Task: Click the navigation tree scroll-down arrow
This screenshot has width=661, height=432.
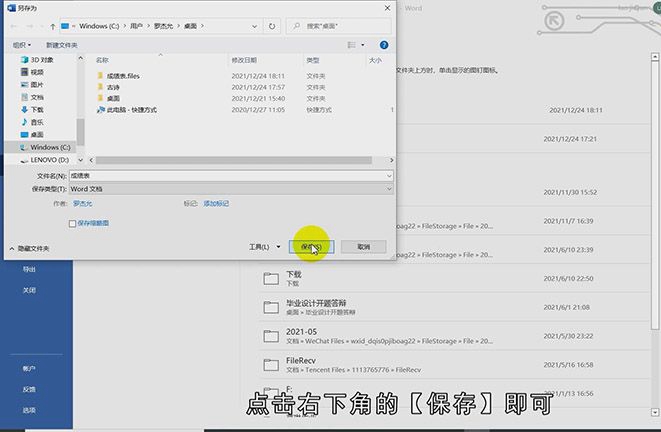Action: pos(80,160)
